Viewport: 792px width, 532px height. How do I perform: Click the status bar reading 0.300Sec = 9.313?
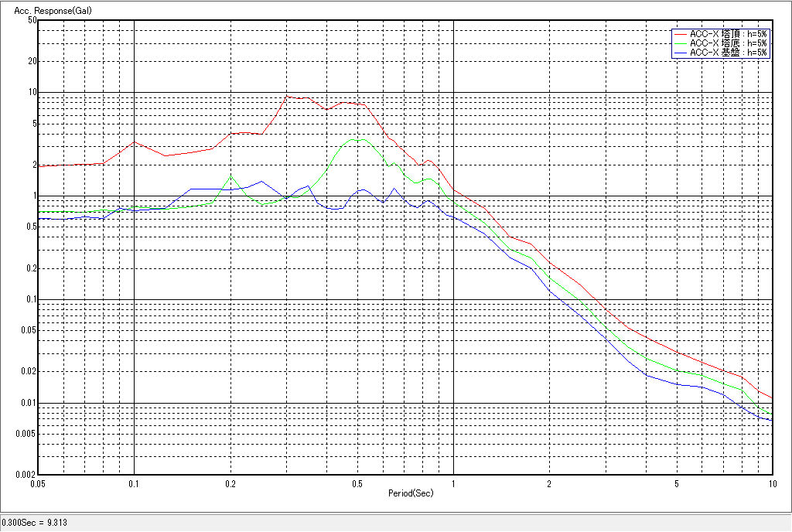35,523
